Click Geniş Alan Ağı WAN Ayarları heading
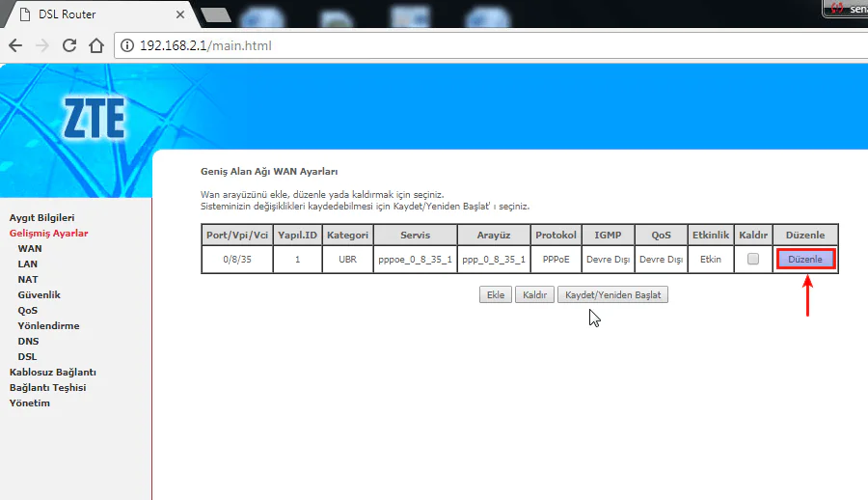The height and width of the screenshot is (500, 868). 269,172
